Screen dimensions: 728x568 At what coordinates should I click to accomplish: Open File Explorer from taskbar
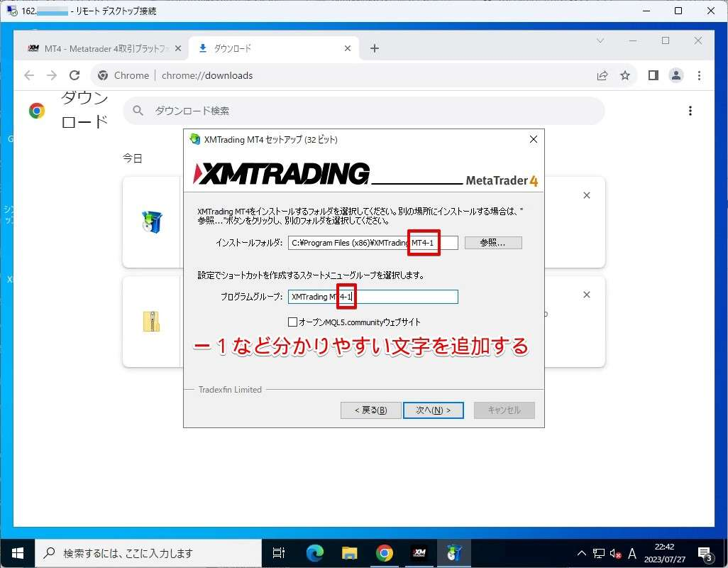350,553
